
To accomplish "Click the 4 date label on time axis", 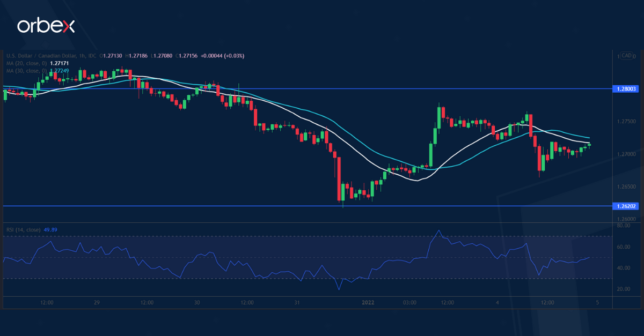I will coord(497,303).
